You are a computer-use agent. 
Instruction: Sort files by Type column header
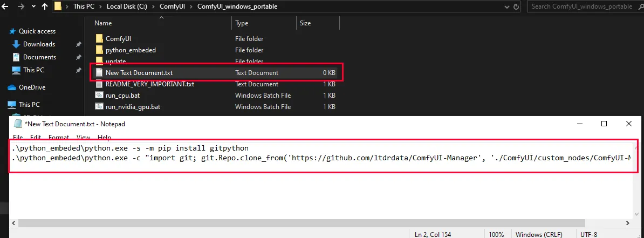[242, 23]
